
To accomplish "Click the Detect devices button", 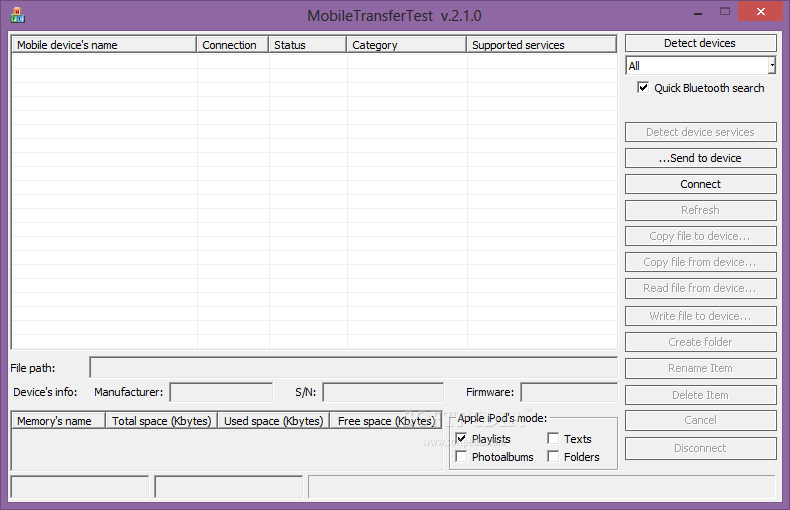I will coord(700,43).
